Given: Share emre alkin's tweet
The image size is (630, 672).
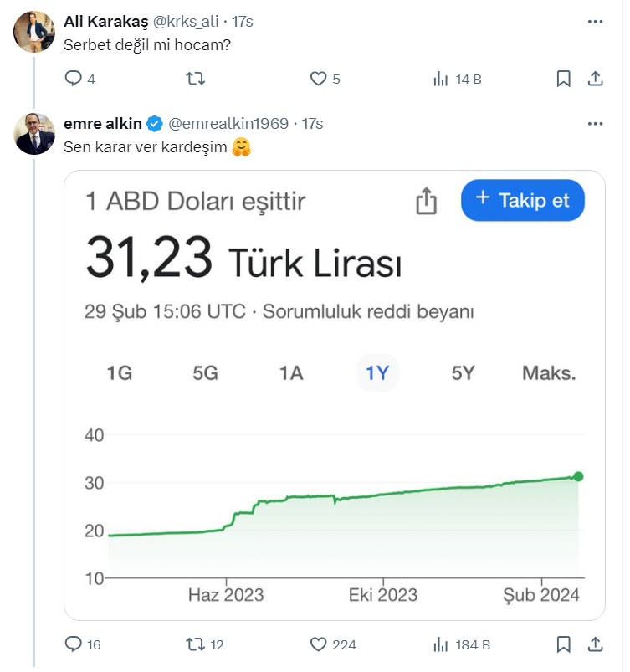Looking at the screenshot, I should pyautogui.click(x=595, y=644).
